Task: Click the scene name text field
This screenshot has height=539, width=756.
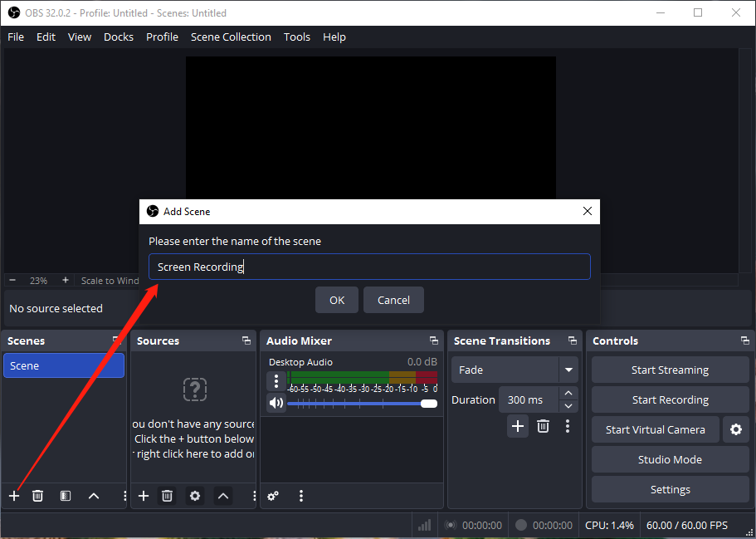Action: pyautogui.click(x=369, y=266)
